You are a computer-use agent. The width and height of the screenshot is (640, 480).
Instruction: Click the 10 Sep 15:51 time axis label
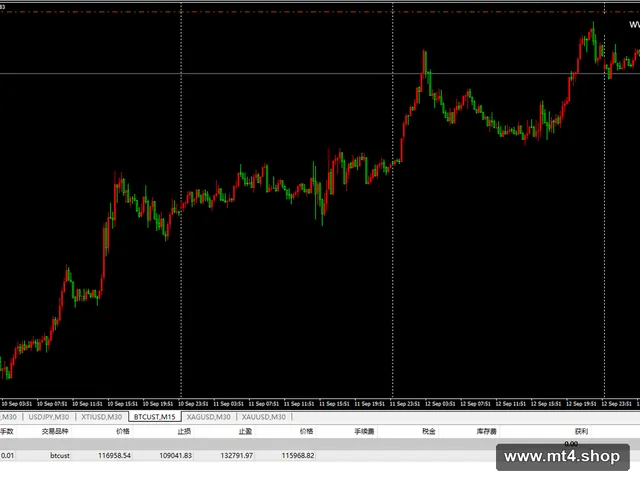coord(122,404)
